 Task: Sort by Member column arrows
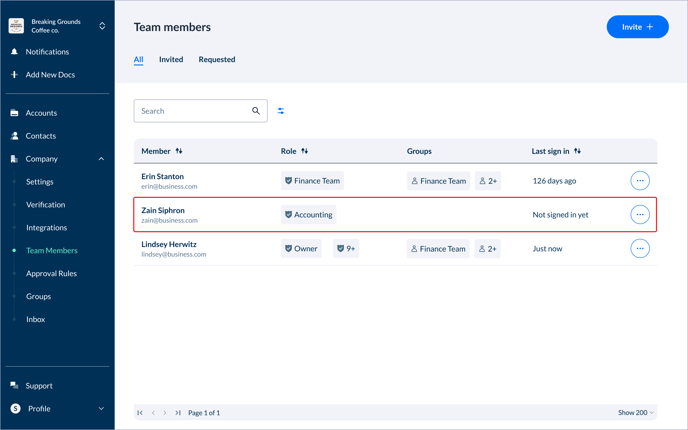click(179, 151)
